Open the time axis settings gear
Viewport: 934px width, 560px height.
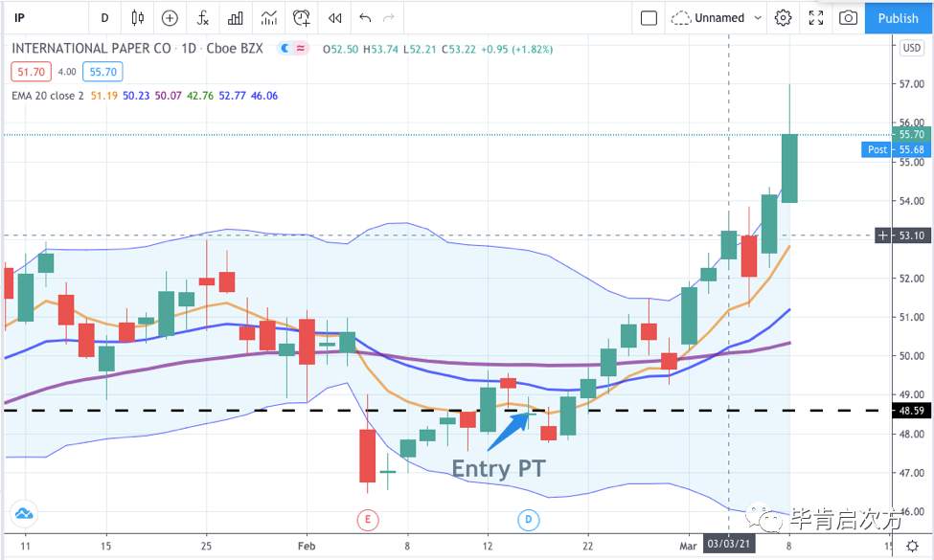coord(912,546)
